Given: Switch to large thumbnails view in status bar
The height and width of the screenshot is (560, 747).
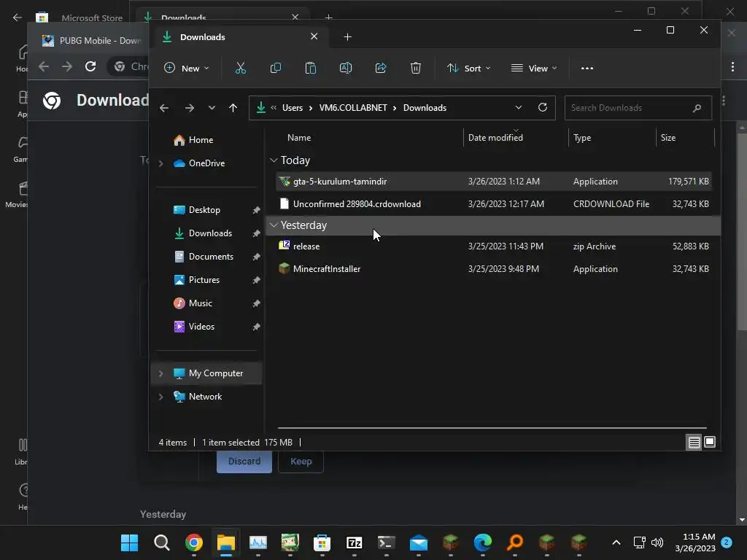Looking at the screenshot, I should (x=710, y=443).
